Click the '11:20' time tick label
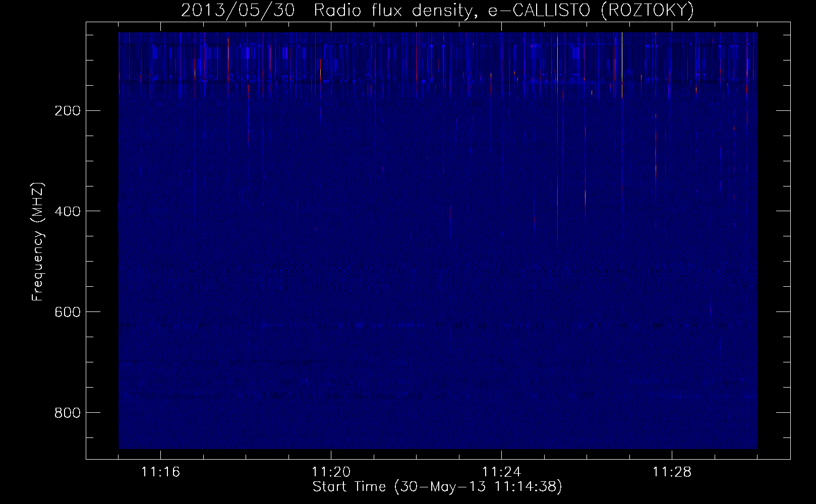This screenshot has height=504, width=816. 331,472
